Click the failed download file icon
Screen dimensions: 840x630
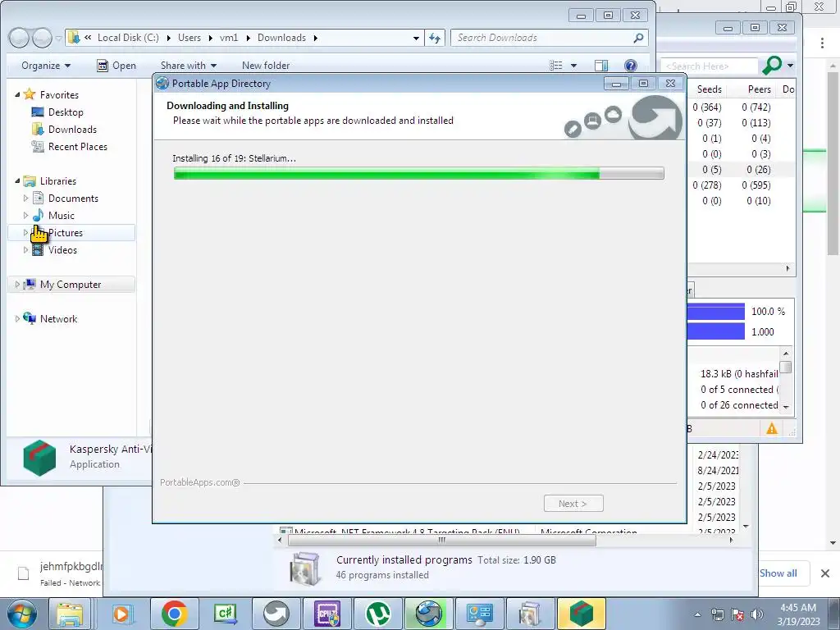pyautogui.click(x=23, y=573)
